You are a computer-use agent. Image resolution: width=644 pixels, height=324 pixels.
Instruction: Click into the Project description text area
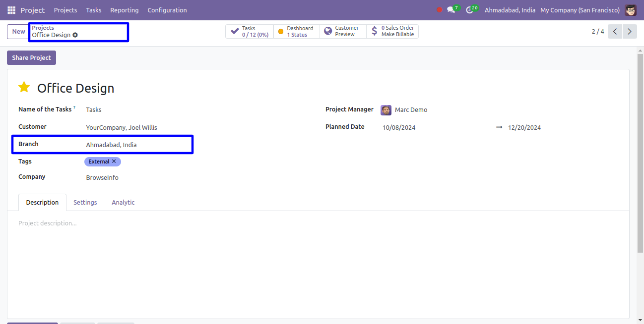click(318, 223)
